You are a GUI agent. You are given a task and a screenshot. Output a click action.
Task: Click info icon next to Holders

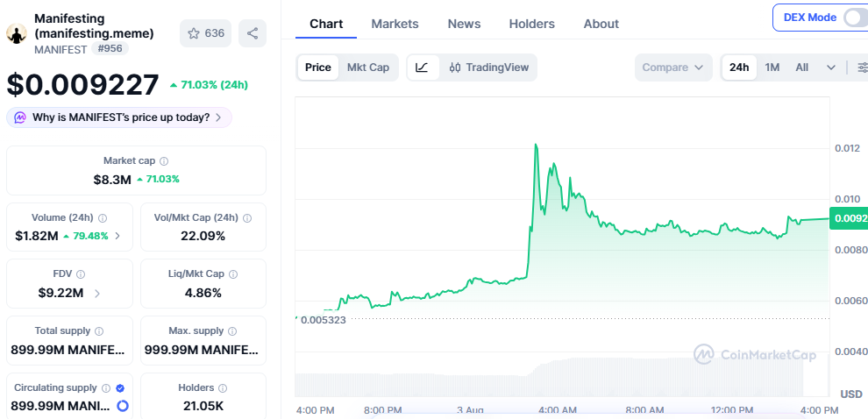coord(223,388)
